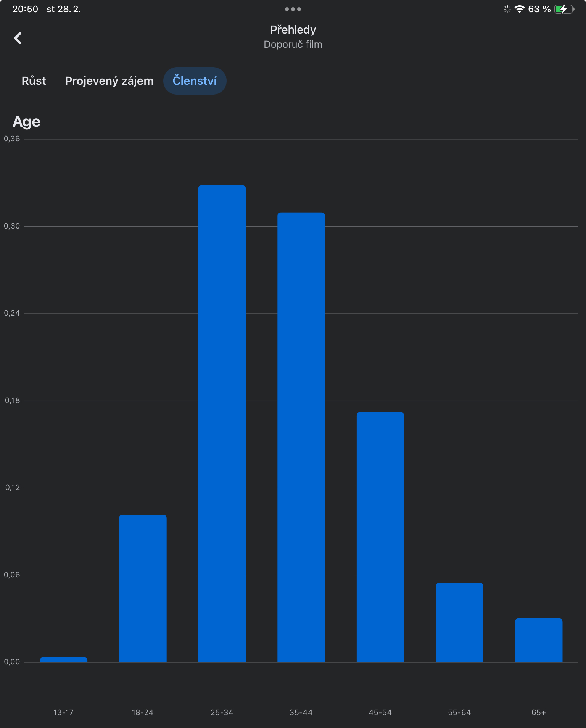This screenshot has width=586, height=728.
Task: Tap the 25-34 axis label
Action: (222, 712)
